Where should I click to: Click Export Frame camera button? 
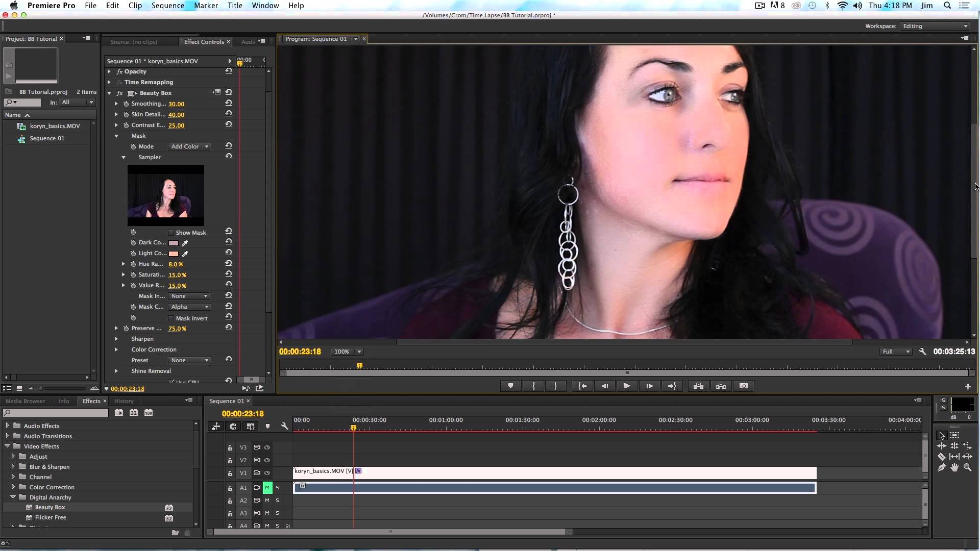tap(744, 386)
